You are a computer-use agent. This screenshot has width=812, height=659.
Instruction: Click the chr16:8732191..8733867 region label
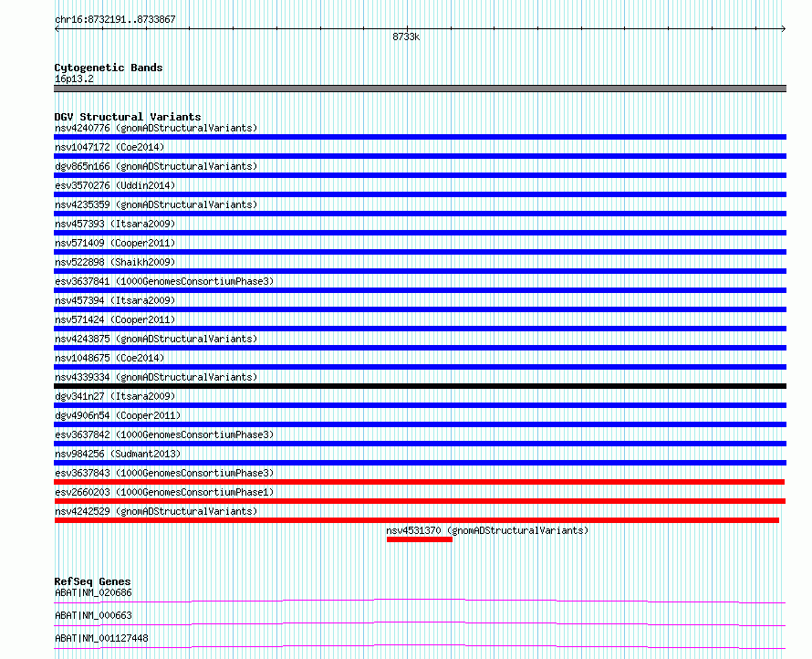pyautogui.click(x=115, y=19)
